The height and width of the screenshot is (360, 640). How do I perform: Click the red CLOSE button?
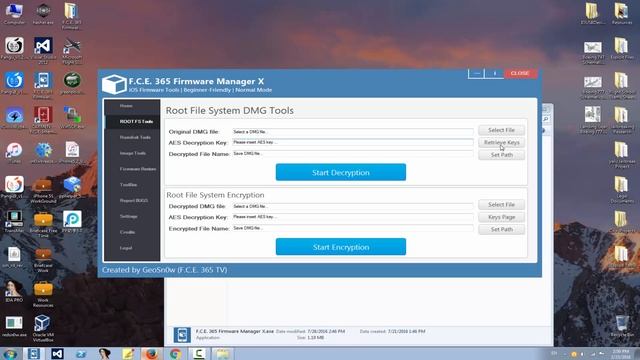coord(520,73)
